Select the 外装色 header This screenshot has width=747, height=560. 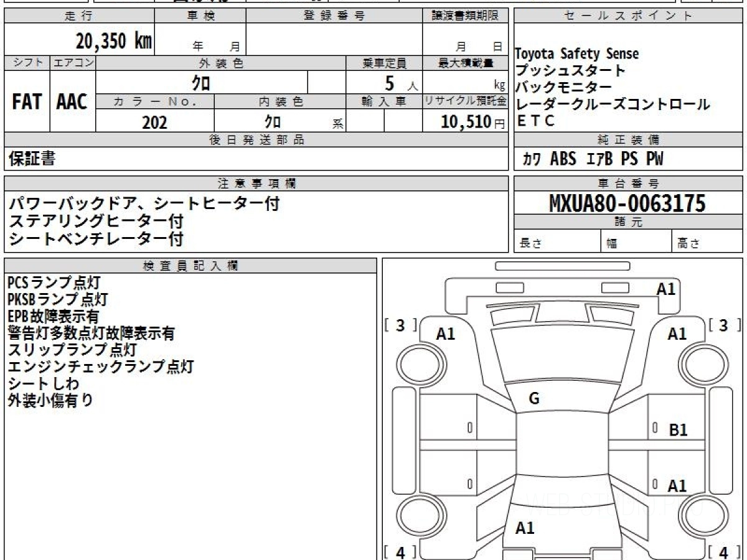[221, 63]
